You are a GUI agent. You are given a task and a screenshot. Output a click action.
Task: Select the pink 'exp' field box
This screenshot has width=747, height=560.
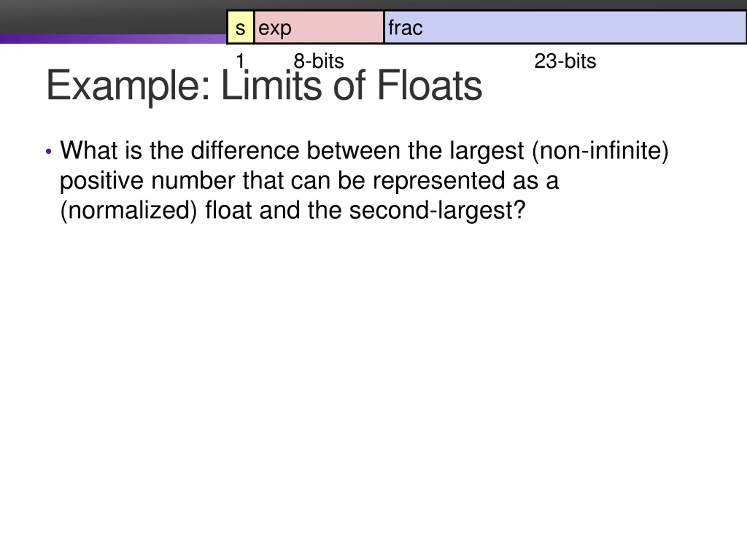[319, 27]
